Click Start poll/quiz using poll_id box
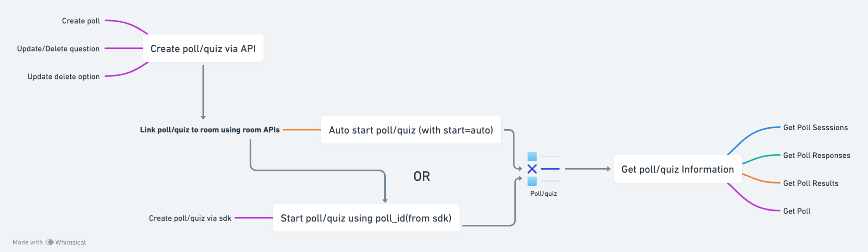 pos(366,218)
